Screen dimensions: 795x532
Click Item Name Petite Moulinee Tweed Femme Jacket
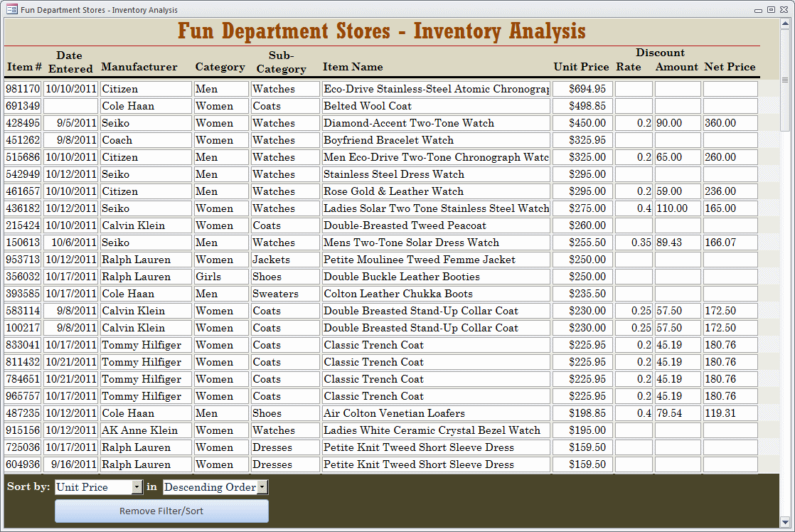coord(436,260)
